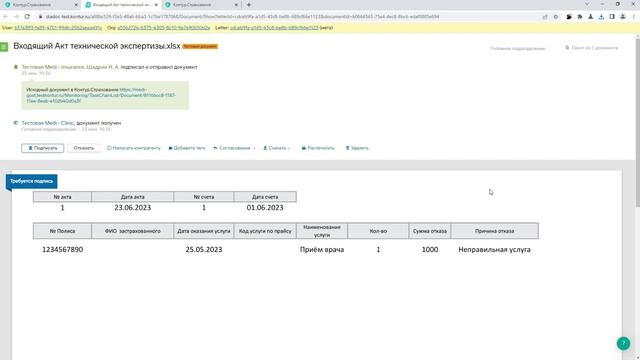Click the ФИО застрахованного header
Viewport: 640px width, 360px height.
tap(133, 231)
